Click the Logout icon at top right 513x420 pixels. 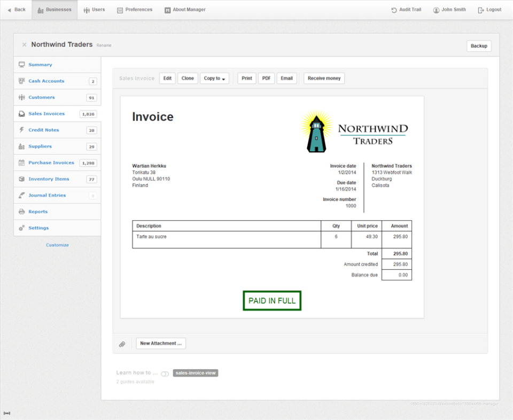(x=480, y=9)
